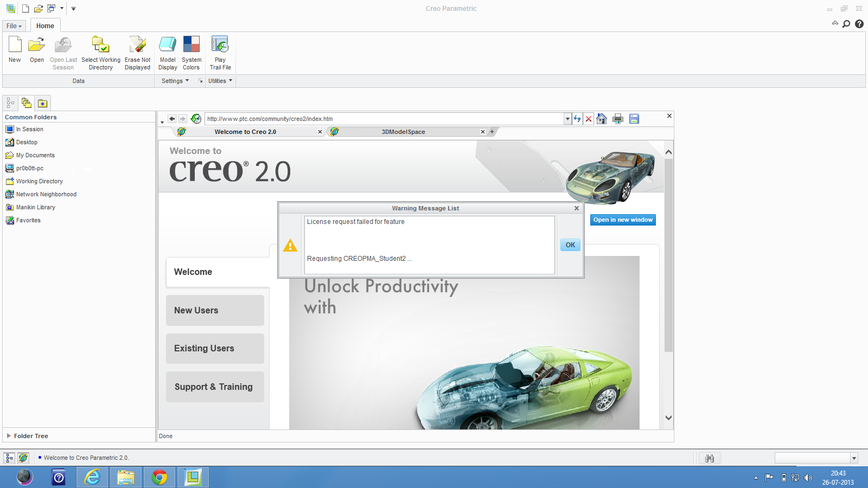Close the embedded browser panel
This screenshot has height=488, width=868.
click(669, 116)
